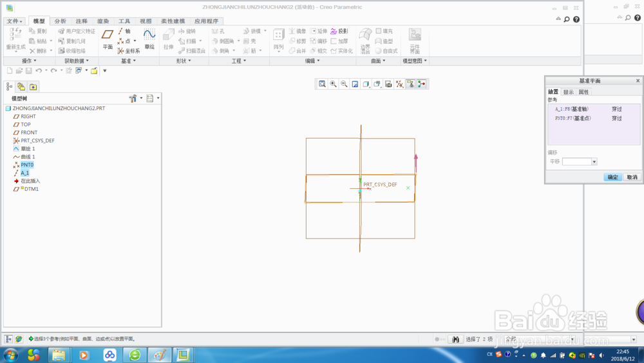
Task: Click the save icon in quick access toolbar
Action: coord(29,71)
